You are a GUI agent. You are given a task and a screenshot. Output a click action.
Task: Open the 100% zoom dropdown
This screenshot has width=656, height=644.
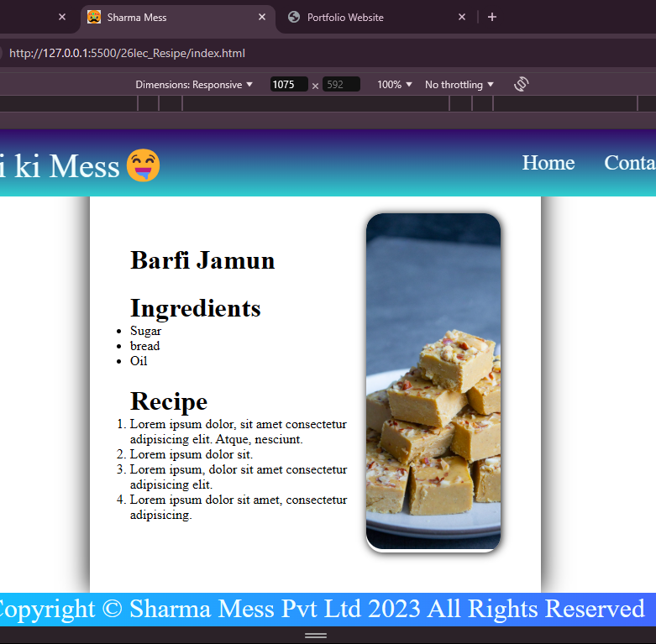395,85
